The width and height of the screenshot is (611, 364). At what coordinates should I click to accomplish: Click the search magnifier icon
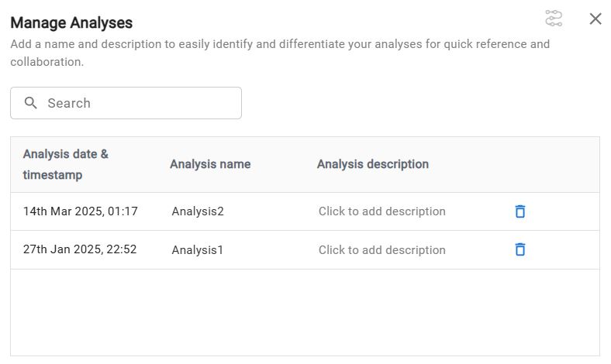(x=31, y=103)
